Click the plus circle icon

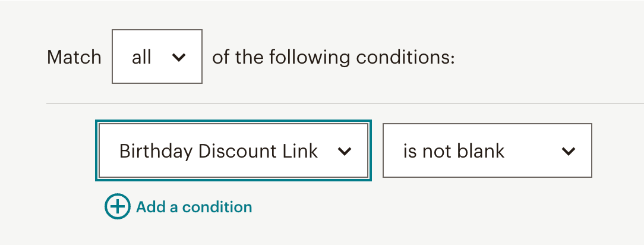[x=117, y=207]
